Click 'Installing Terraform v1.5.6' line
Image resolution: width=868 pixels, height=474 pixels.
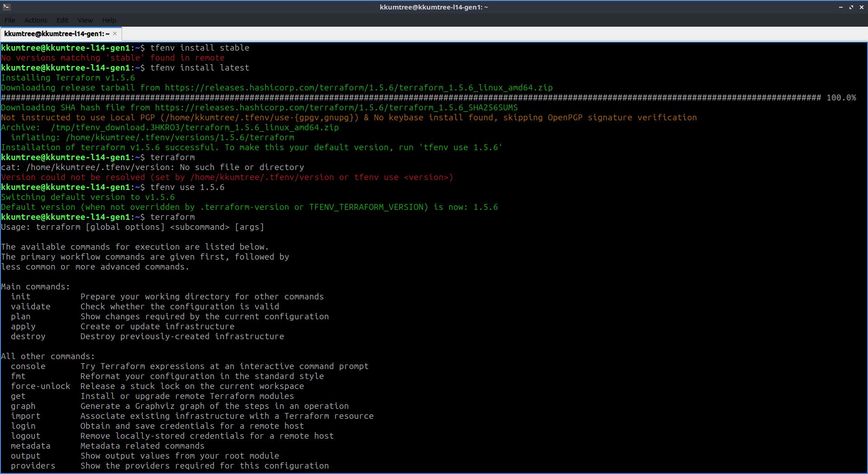point(68,78)
